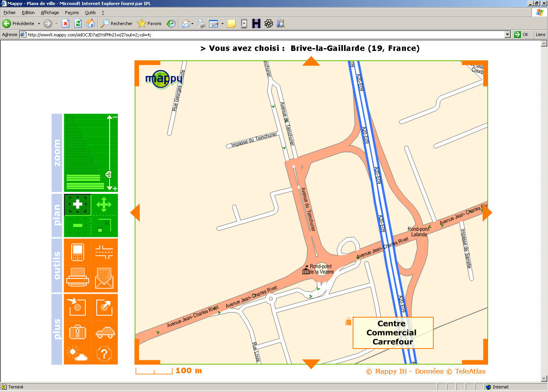The width and height of the screenshot is (548, 392).
Task: Open the address bar URL dropdown
Action: (x=508, y=34)
